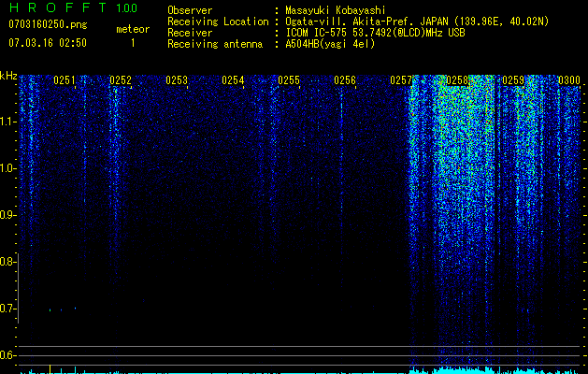Select the observer name Masayuki Kobayashi
Screen dimensions: 588x374
[x=336, y=10]
